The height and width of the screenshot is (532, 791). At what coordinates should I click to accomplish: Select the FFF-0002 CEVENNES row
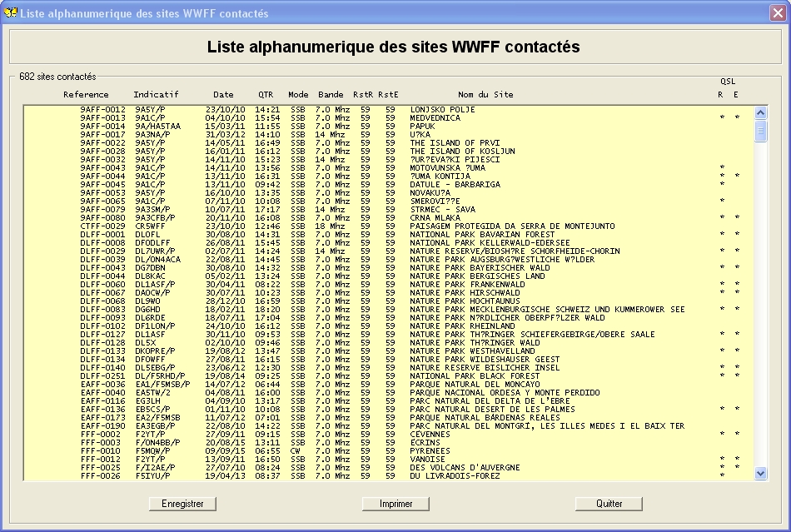(389, 434)
